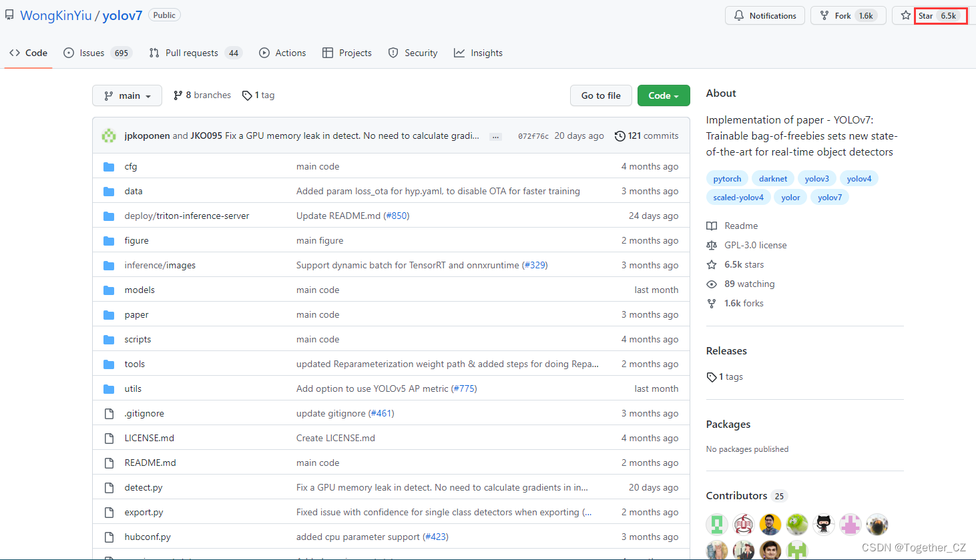976x560 pixels.
Task: Click the scale icon beside GPL-3.0 license
Action: click(712, 245)
